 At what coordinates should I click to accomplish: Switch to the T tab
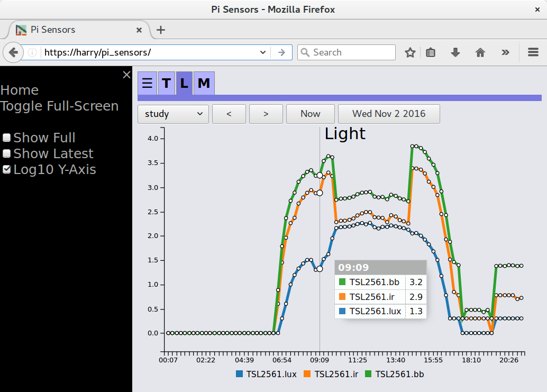[167, 83]
